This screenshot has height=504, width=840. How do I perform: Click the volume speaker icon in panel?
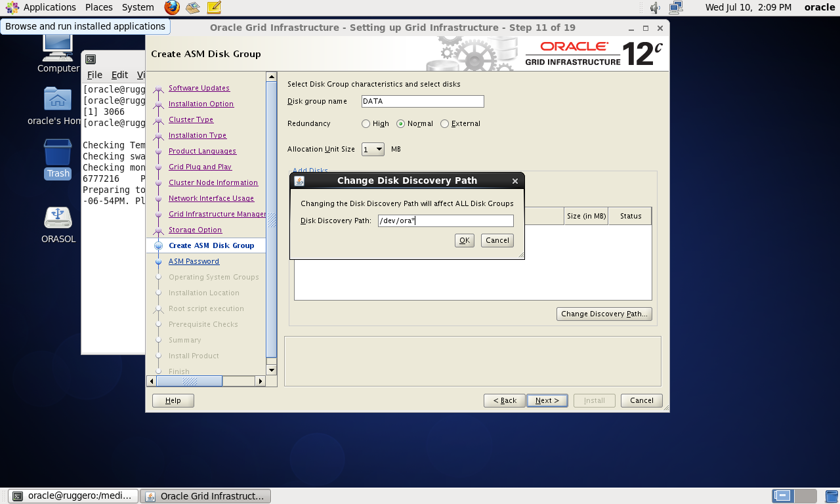654,8
